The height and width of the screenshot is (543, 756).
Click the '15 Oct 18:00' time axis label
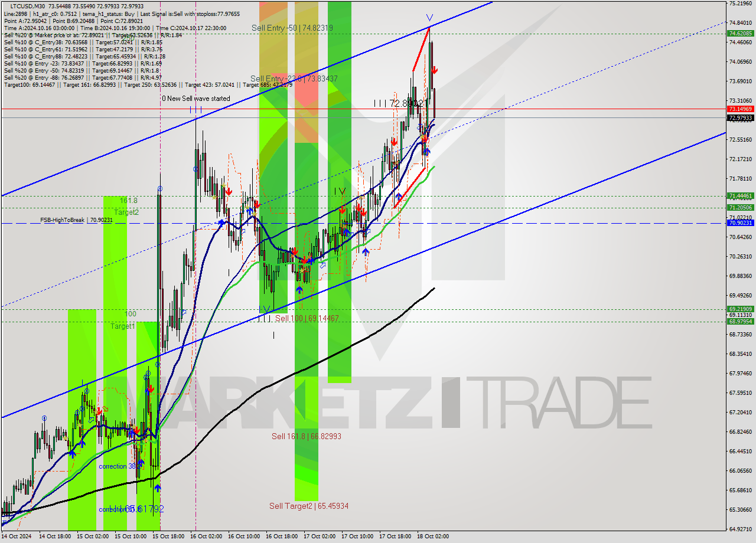(168, 537)
